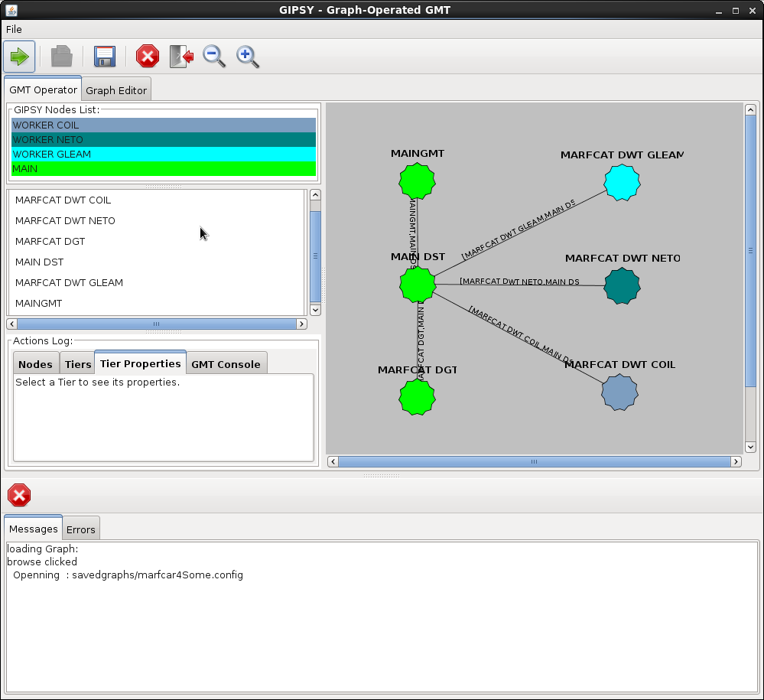Click the open folder toolbar icon

coord(62,57)
